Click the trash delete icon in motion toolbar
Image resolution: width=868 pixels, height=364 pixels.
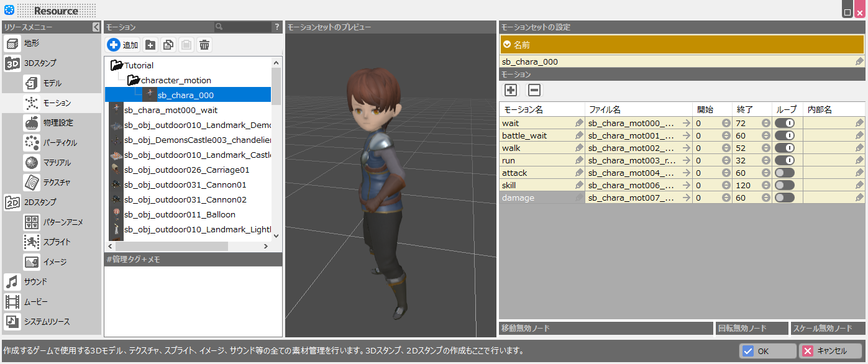[x=204, y=45]
